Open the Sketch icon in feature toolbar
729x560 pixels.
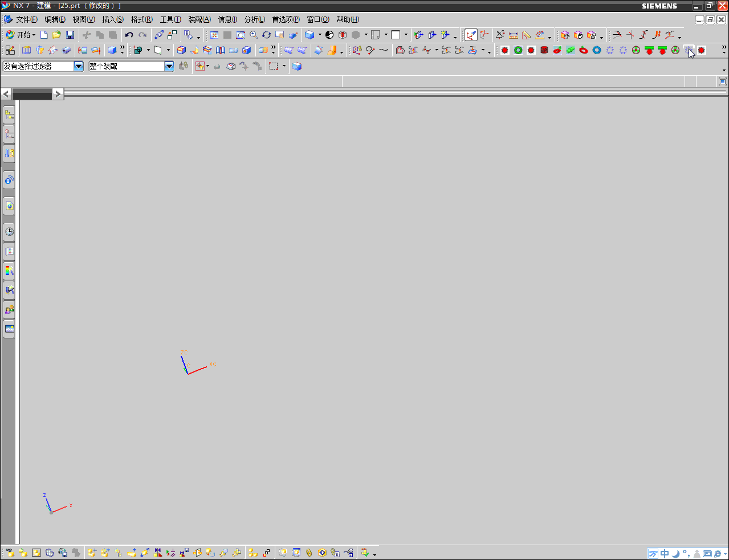pyautogui.click(x=10, y=50)
